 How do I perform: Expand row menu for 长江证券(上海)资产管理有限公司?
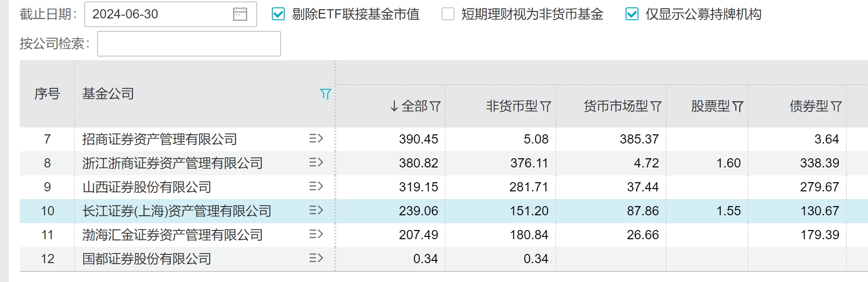click(x=316, y=210)
